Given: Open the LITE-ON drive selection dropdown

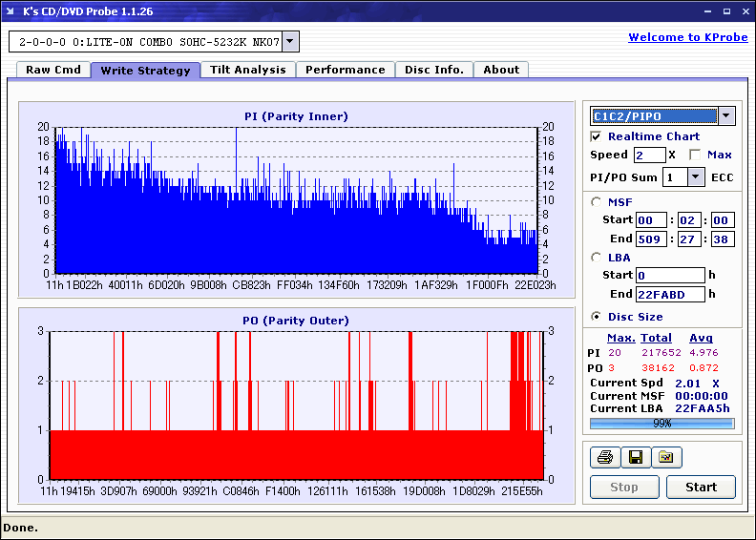Looking at the screenshot, I should click(291, 42).
